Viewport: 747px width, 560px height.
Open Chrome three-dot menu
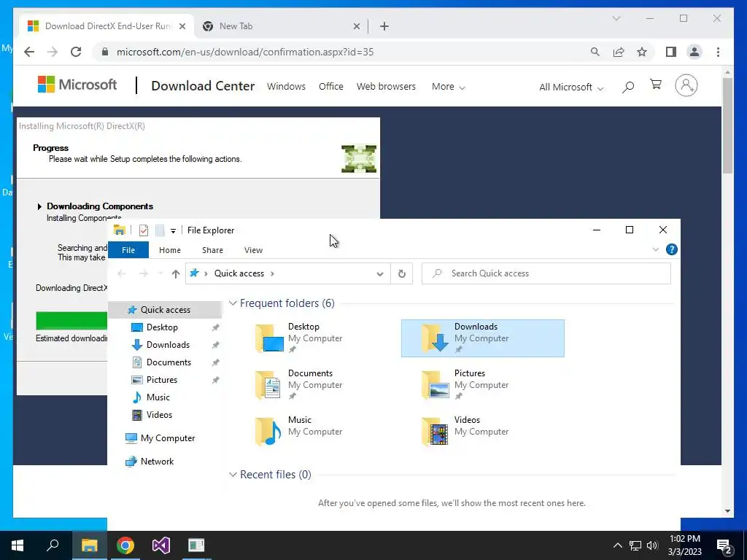tap(718, 52)
